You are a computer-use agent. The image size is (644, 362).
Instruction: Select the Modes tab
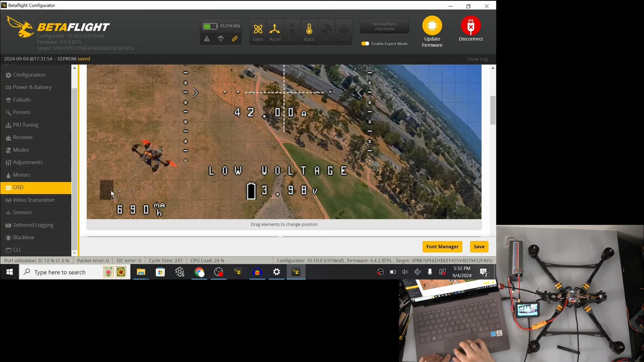pyautogui.click(x=36, y=150)
